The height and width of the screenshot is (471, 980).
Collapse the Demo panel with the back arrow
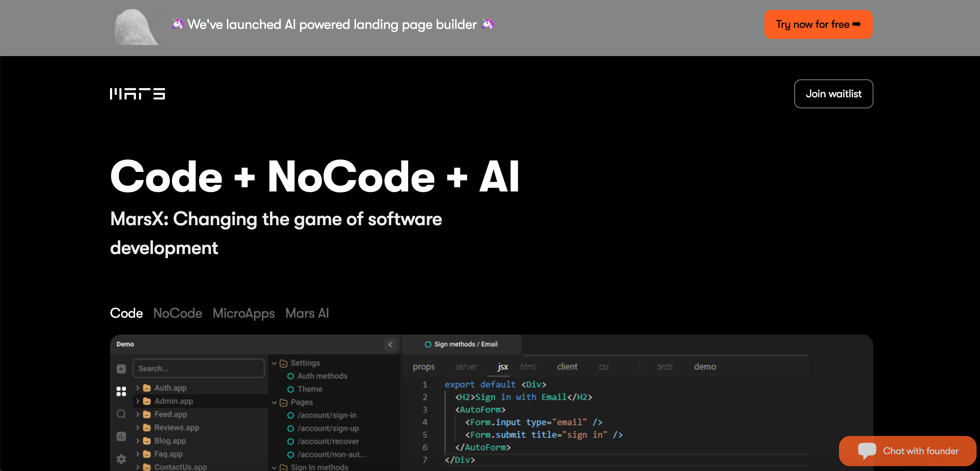click(x=390, y=344)
